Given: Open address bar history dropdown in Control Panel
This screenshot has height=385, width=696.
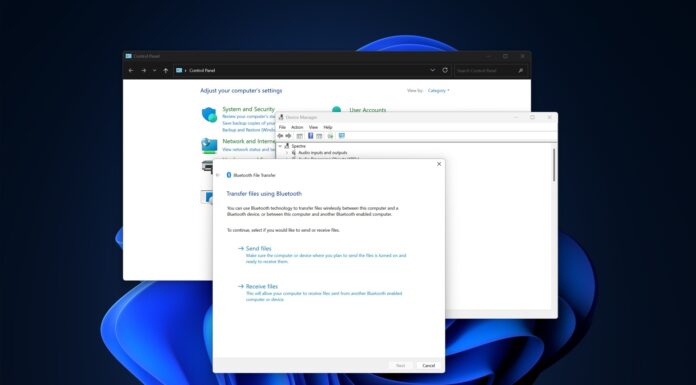Looking at the screenshot, I should pyautogui.click(x=432, y=70).
